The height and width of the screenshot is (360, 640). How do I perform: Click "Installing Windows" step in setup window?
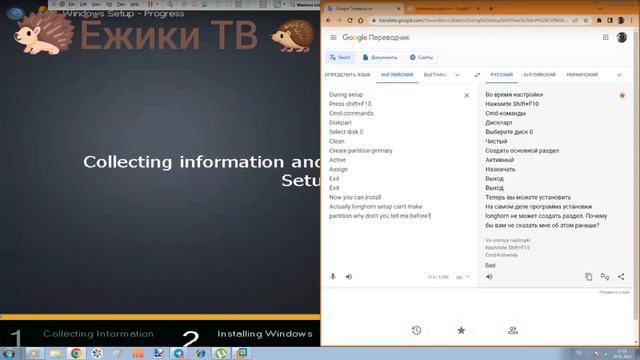264,334
